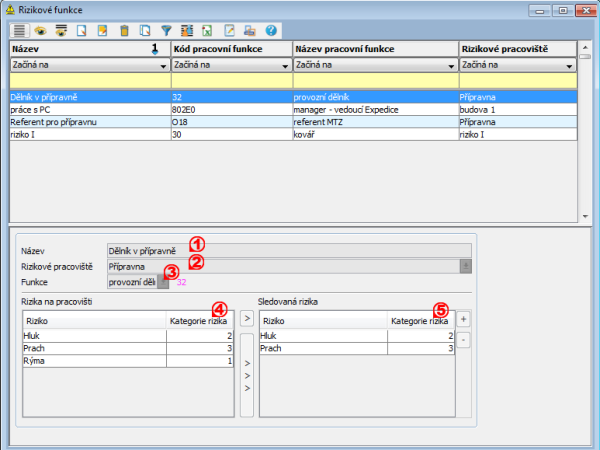Open help with the blue question mark
The height and width of the screenshot is (450, 600).
[x=270, y=31]
